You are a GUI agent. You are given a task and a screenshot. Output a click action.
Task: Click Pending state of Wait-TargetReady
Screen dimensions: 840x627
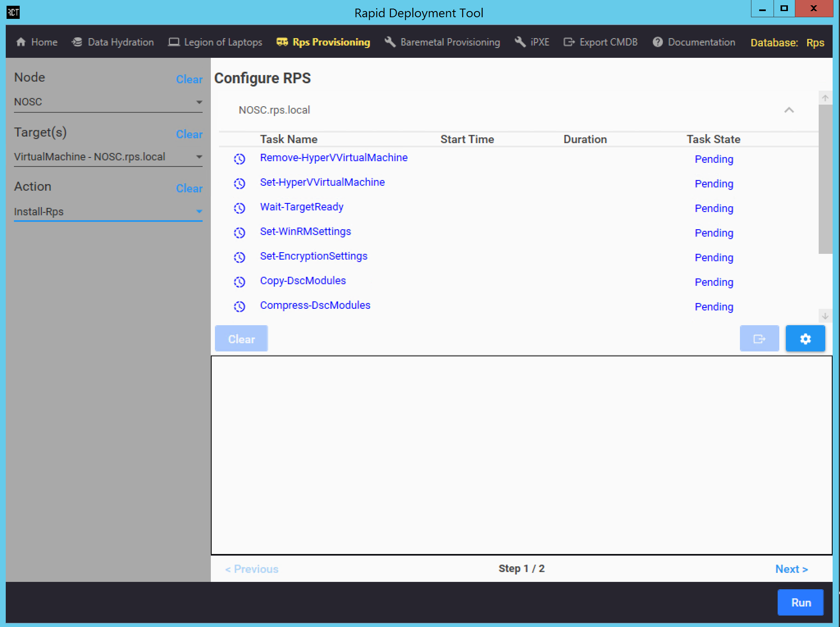coord(714,209)
